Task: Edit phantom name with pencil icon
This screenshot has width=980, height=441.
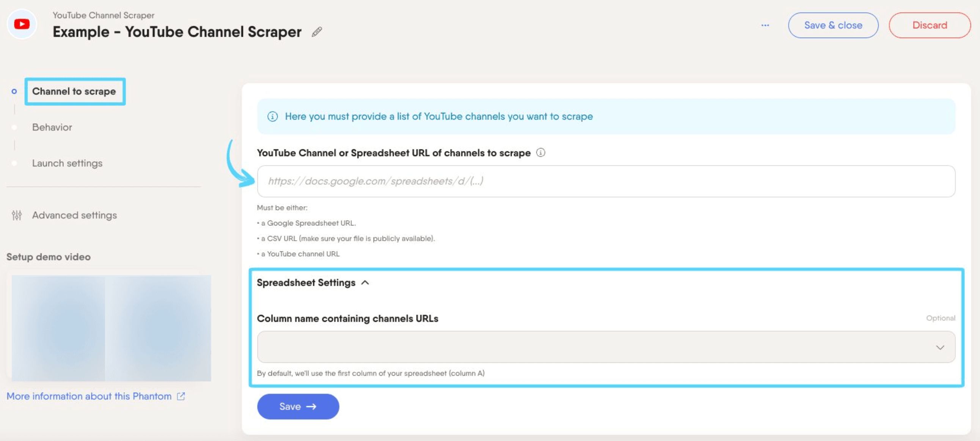Action: (317, 32)
